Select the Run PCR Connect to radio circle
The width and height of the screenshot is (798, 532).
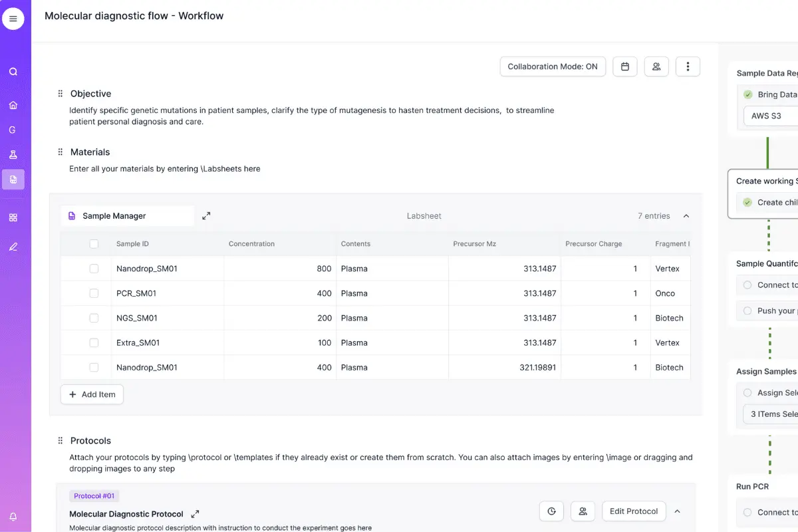(747, 512)
